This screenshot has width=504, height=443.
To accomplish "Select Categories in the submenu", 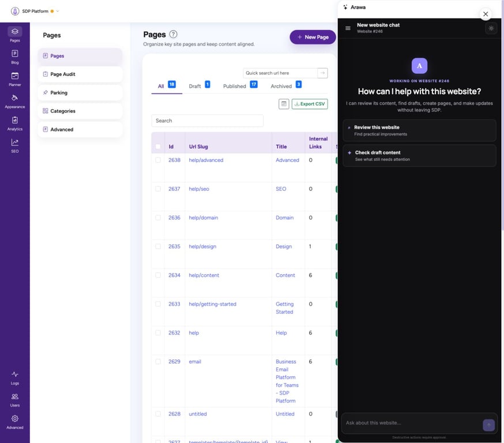I will pyautogui.click(x=80, y=111).
